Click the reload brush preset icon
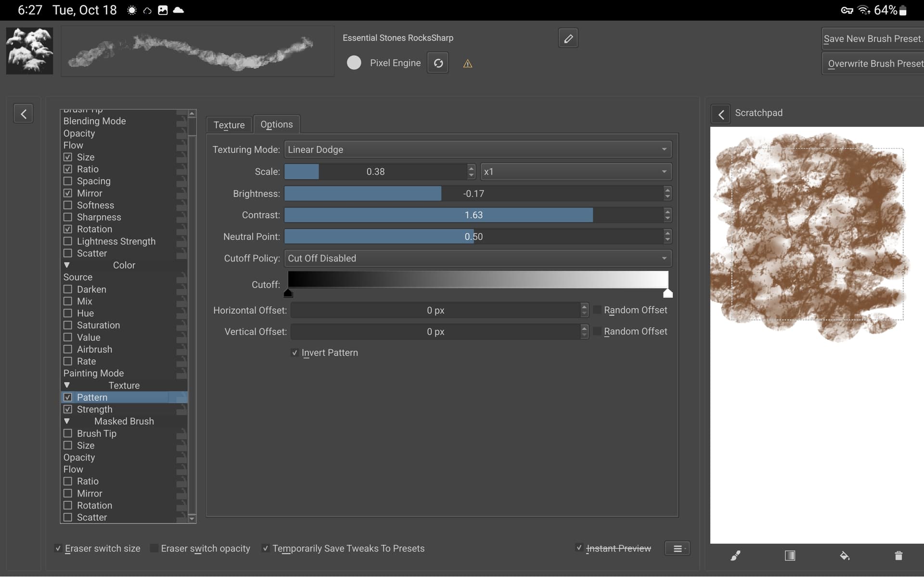 click(x=438, y=63)
